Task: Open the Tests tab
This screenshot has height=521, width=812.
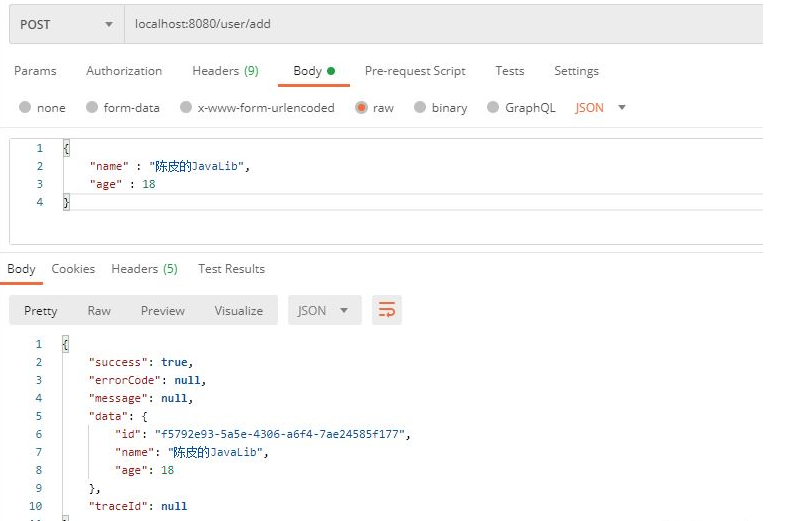Action: click(509, 71)
